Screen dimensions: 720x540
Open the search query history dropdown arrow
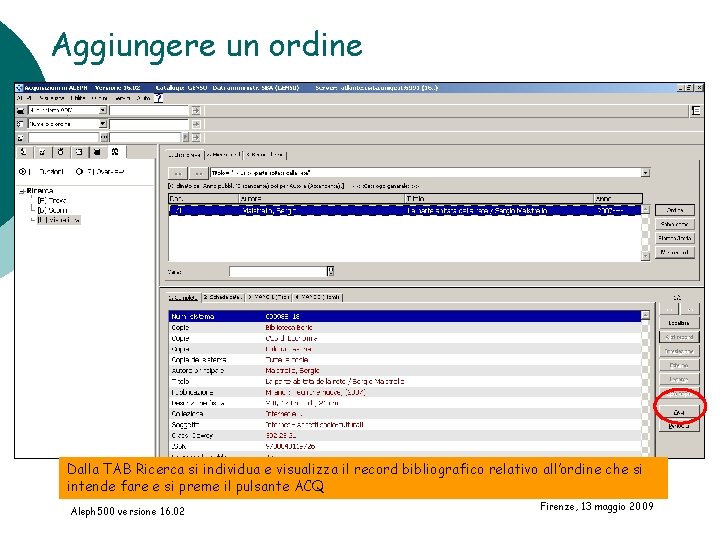tap(646, 173)
